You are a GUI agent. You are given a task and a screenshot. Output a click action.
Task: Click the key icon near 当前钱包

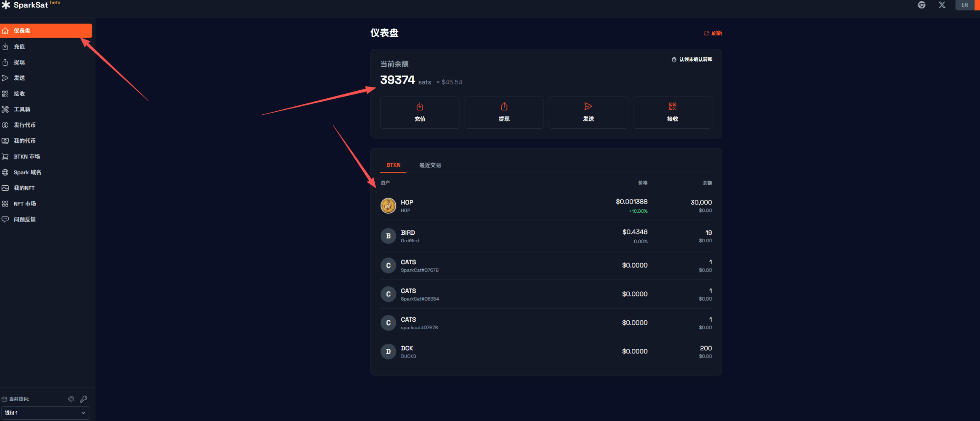pyautogui.click(x=84, y=399)
